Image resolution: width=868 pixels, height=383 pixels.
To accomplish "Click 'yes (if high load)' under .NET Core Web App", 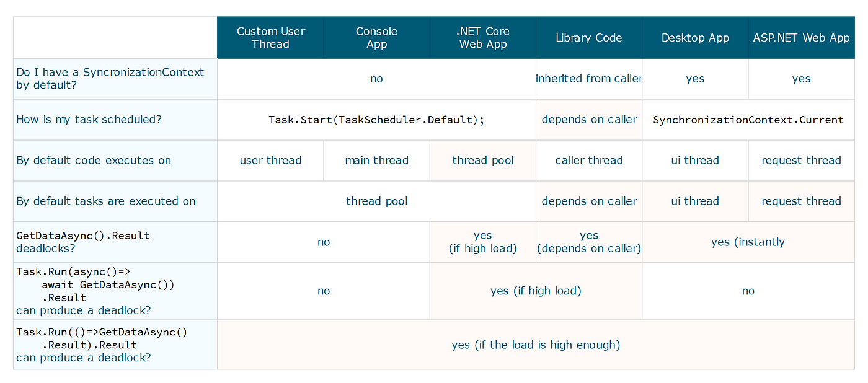I will coord(483,242).
